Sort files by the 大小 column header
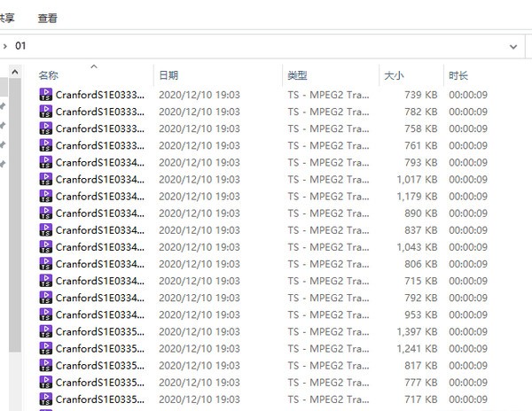Image resolution: width=532 pixels, height=411 pixels. (x=394, y=75)
